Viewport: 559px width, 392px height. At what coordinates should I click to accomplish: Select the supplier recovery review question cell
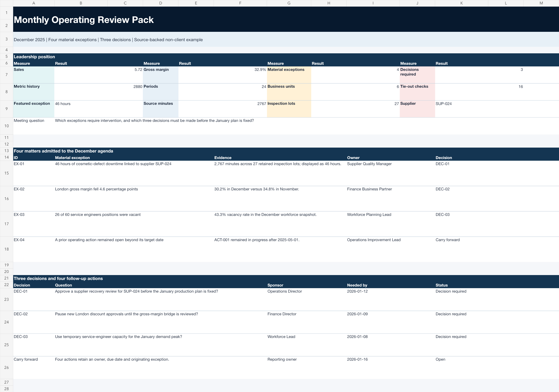[161, 299]
